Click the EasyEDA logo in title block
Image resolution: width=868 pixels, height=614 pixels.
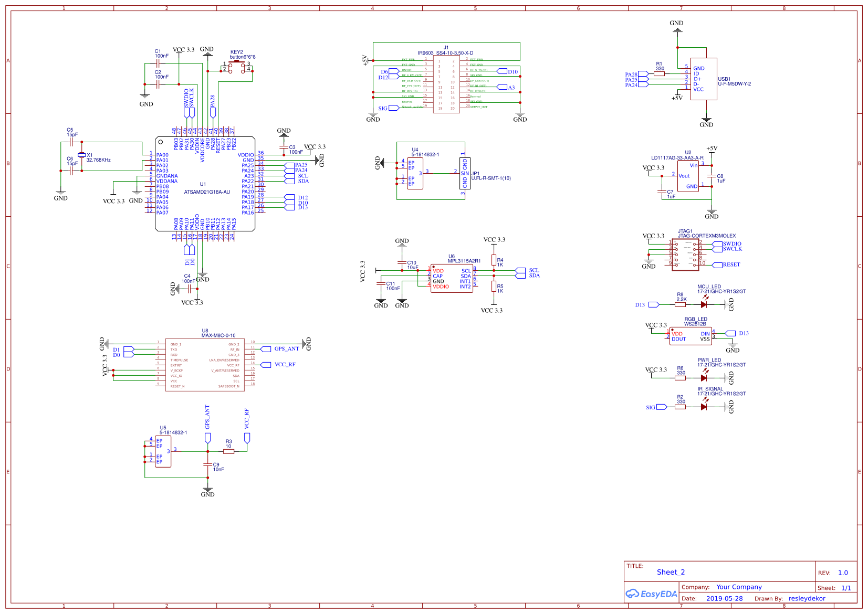pos(651,594)
